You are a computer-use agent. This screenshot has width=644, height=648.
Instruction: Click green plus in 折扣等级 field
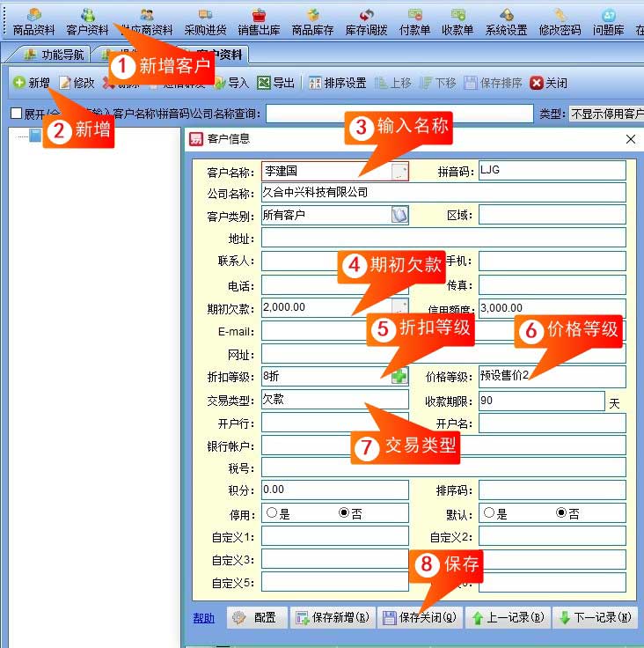click(x=399, y=376)
